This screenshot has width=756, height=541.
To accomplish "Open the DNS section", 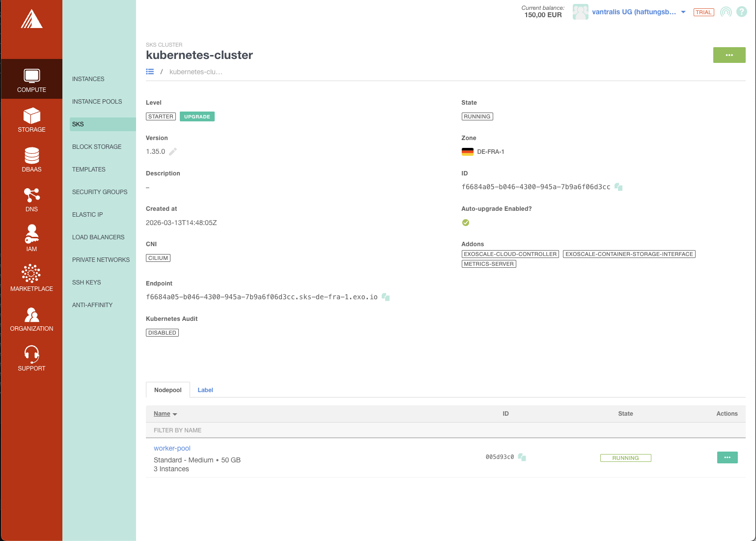I will tap(31, 199).
